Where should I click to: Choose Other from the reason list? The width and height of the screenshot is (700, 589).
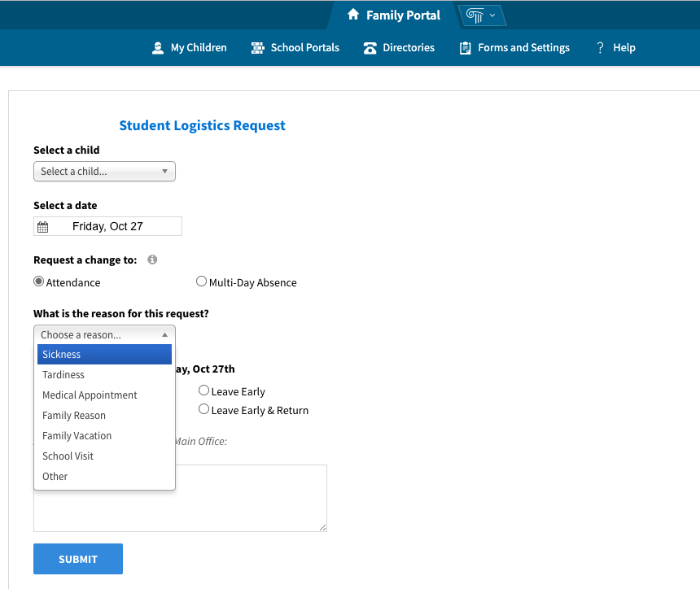pos(104,477)
